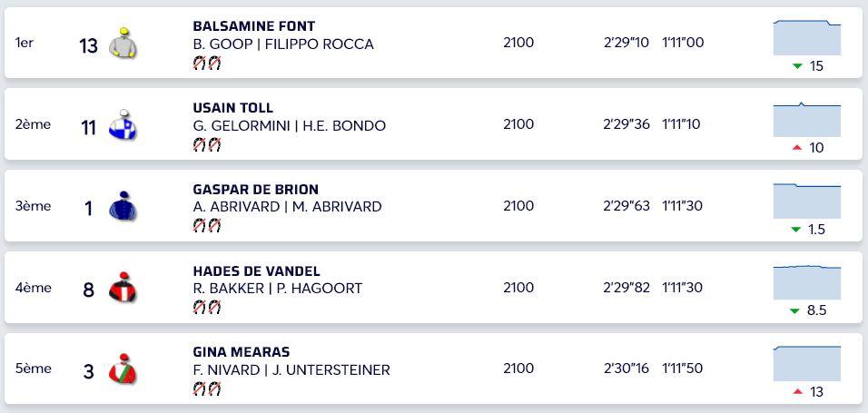Image resolution: width=868 pixels, height=413 pixels.
Task: Click horseshoe icons under A. Abrivard
Action: click(207, 226)
